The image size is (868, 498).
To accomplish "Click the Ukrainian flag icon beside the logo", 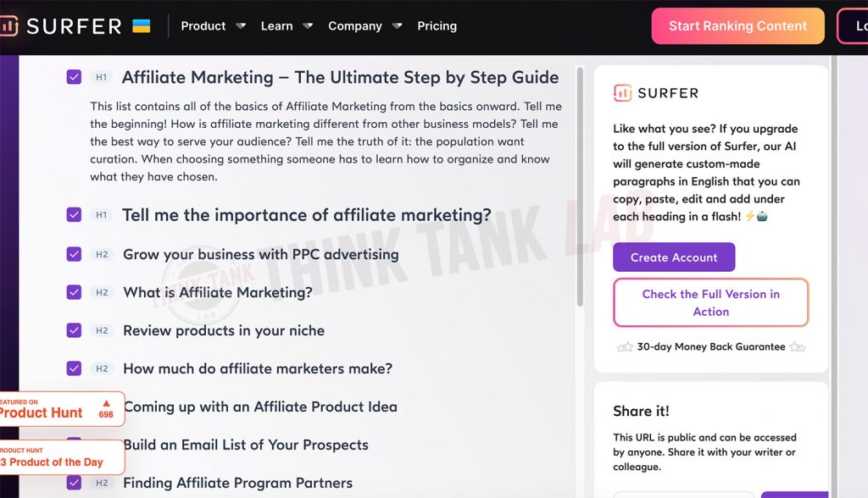I will tap(141, 25).
